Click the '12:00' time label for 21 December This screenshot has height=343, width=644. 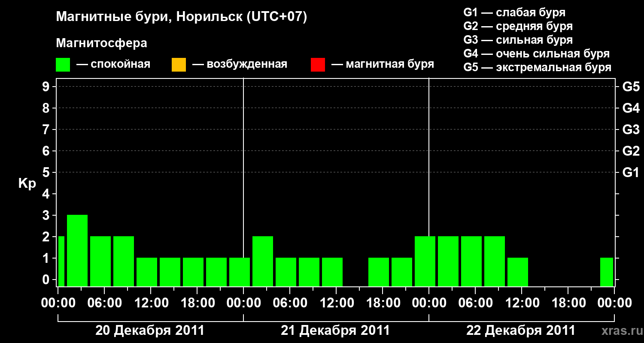pyautogui.click(x=337, y=303)
